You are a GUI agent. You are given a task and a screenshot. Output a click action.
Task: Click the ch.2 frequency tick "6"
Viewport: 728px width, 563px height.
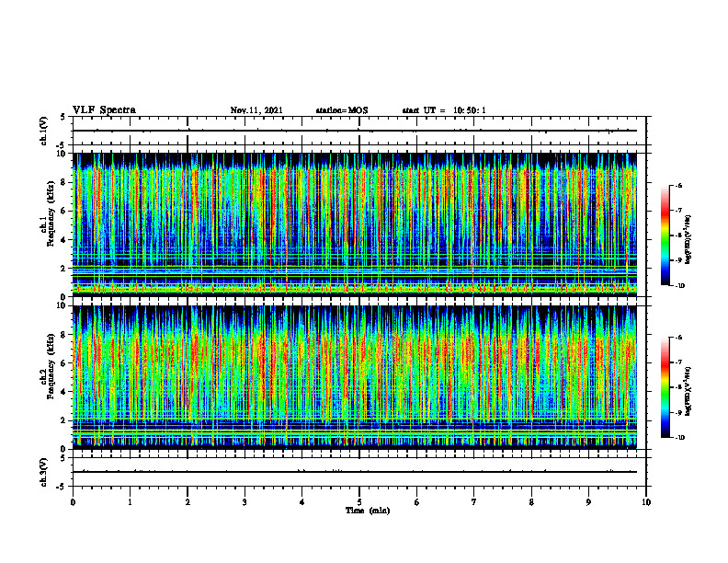coord(64,363)
